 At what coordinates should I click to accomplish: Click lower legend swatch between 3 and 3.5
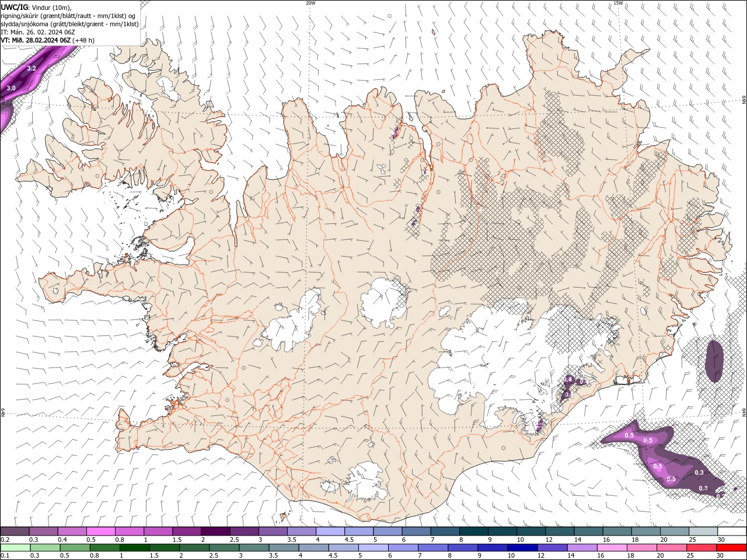click(254, 548)
